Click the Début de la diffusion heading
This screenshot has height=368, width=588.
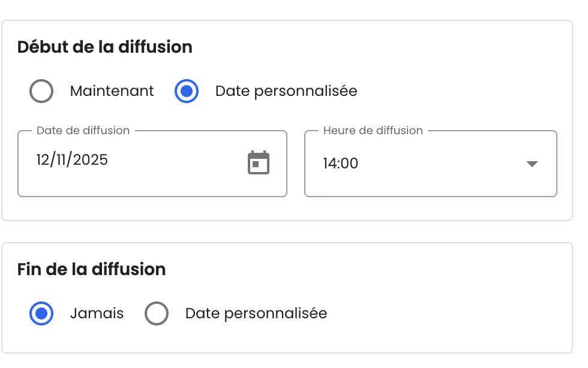pos(104,47)
